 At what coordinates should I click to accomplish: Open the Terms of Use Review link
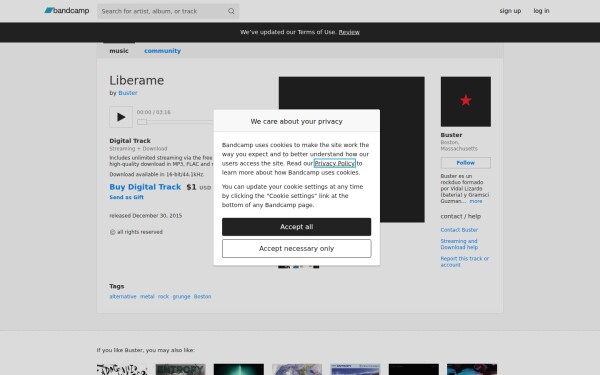(349, 32)
